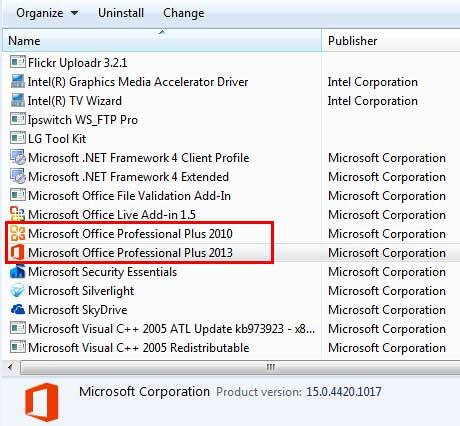Click the .NET Framework 4 Client Profile icon
The width and height of the screenshot is (460, 426).
(18, 158)
